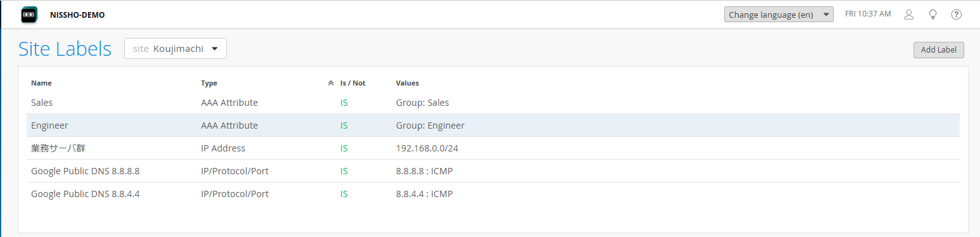Select the Engineer label row

coord(493,125)
